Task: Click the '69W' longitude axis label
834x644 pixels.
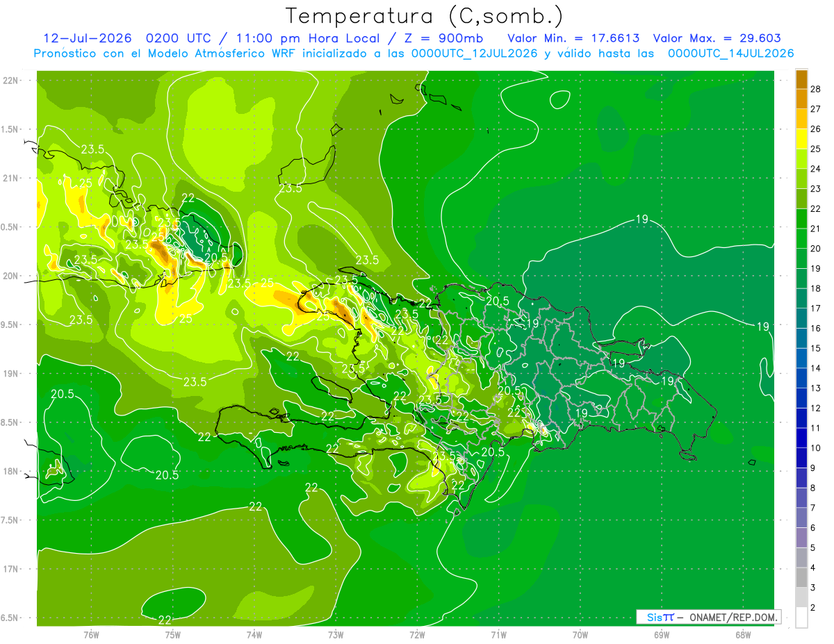Action: [661, 634]
